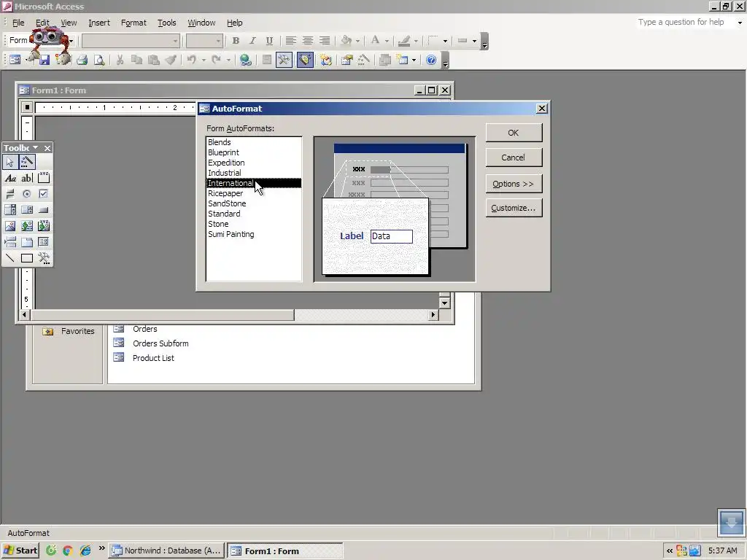Open the Format menu
Image resolution: width=747 pixels, height=560 pixels.
(x=134, y=23)
